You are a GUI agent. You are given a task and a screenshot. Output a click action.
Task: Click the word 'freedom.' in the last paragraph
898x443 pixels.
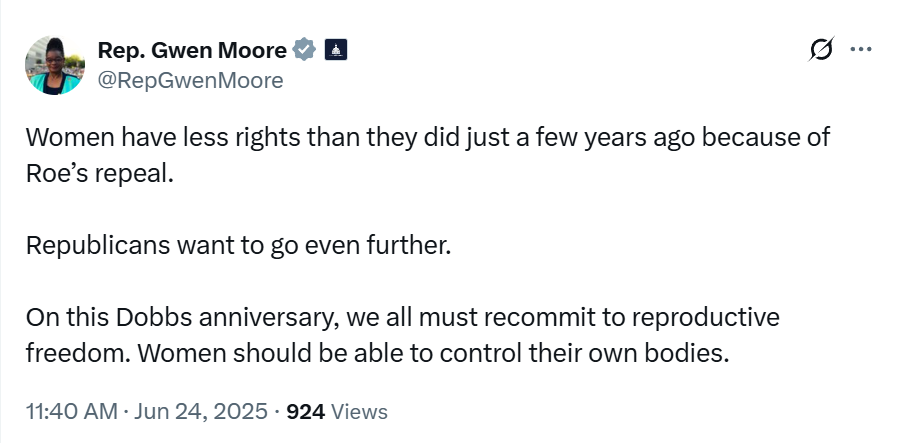[78, 354]
